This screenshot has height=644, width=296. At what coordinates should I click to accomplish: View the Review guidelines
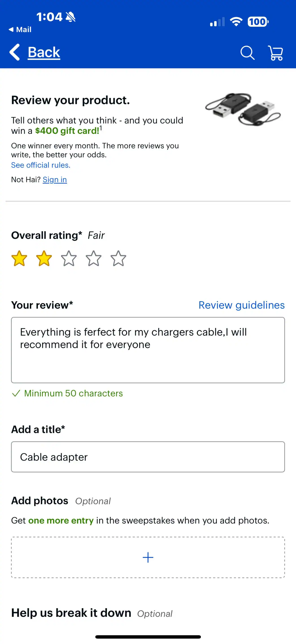tap(241, 305)
